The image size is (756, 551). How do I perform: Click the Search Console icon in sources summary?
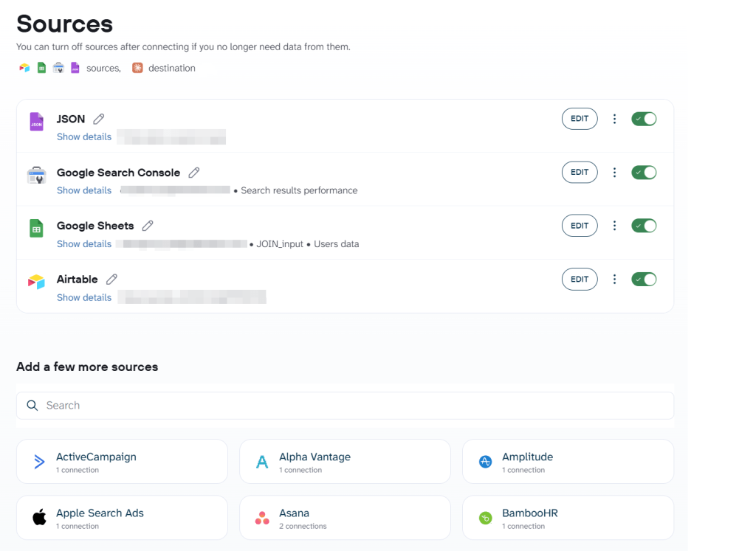58,68
